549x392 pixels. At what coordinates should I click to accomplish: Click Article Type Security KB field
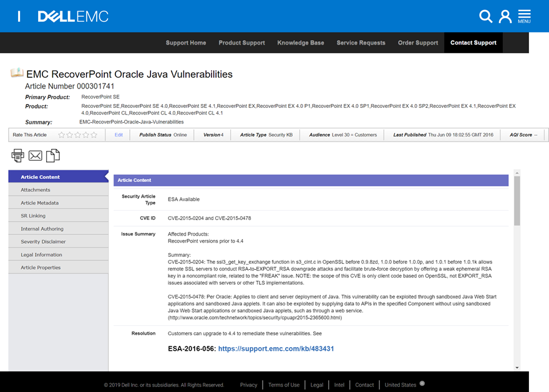click(x=266, y=135)
